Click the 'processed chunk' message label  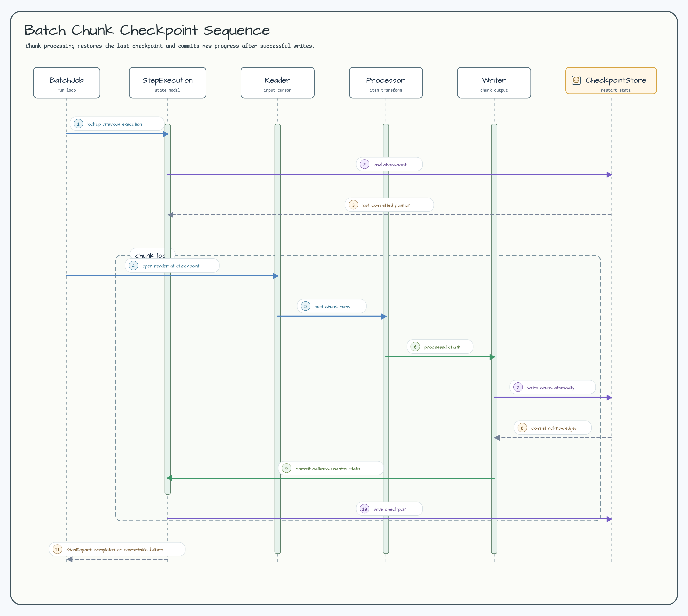tap(440, 347)
